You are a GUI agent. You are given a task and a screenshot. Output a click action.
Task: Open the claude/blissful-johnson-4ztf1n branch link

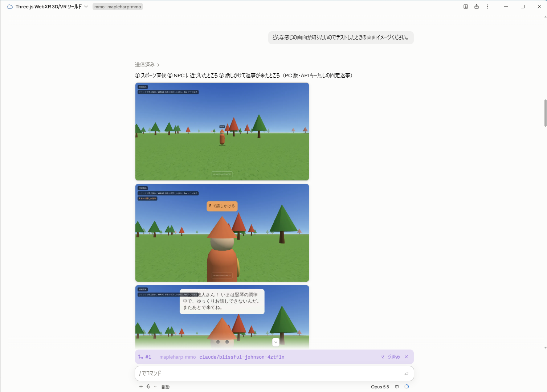point(242,357)
